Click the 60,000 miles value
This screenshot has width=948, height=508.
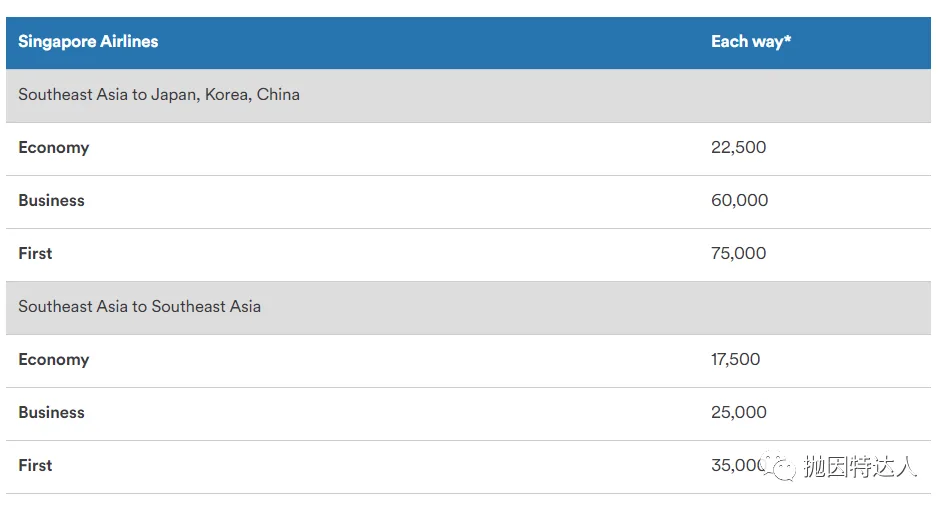tap(739, 201)
